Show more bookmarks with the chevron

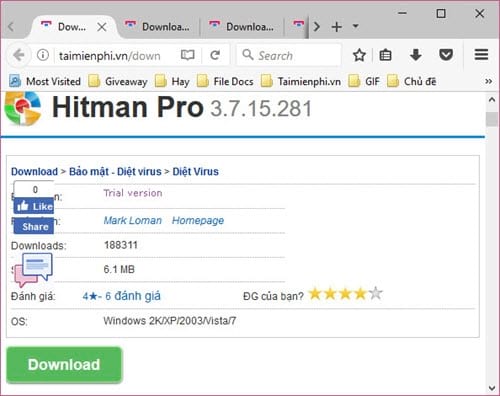[488, 81]
